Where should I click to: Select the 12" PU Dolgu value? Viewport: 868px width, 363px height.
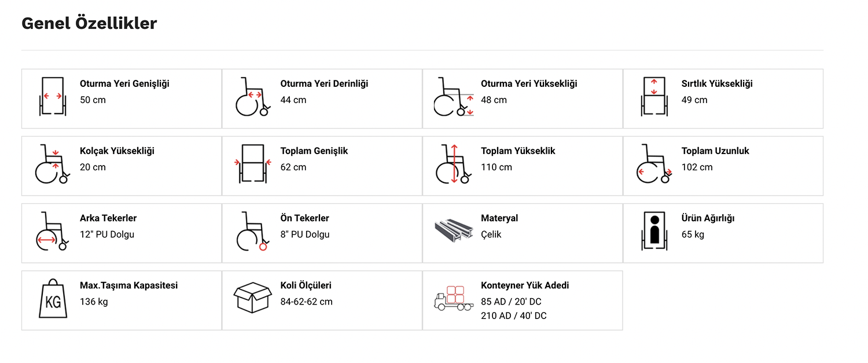[x=107, y=234]
